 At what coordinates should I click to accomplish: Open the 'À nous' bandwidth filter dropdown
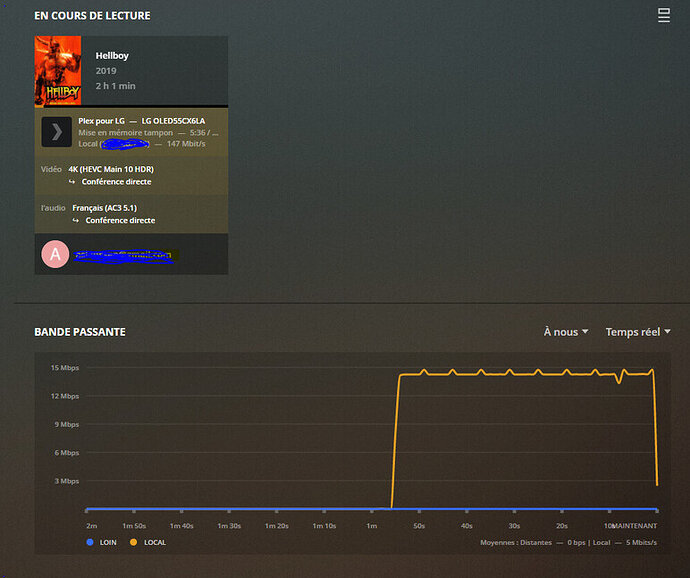(x=565, y=331)
